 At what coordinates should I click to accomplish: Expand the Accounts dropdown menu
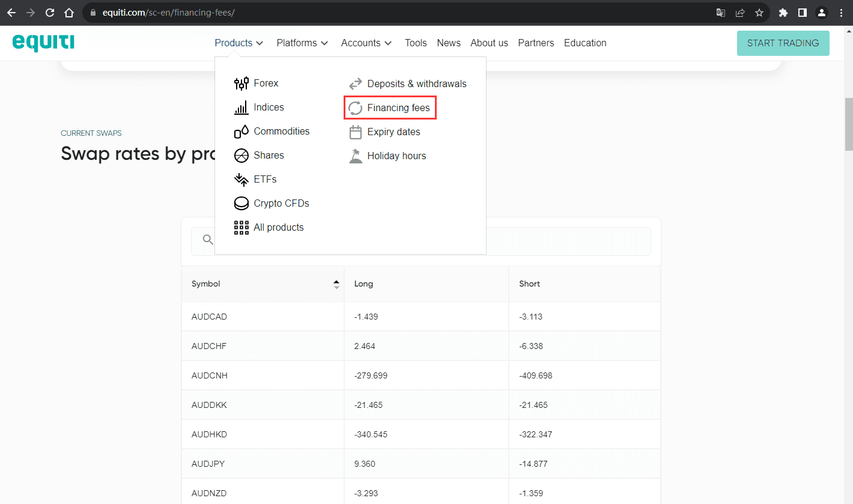coord(366,43)
